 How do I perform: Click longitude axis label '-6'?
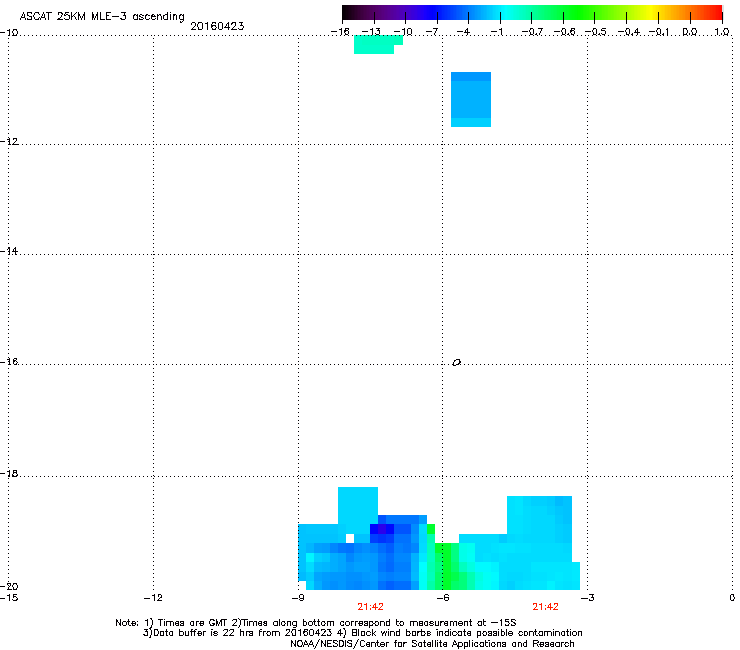[442, 598]
